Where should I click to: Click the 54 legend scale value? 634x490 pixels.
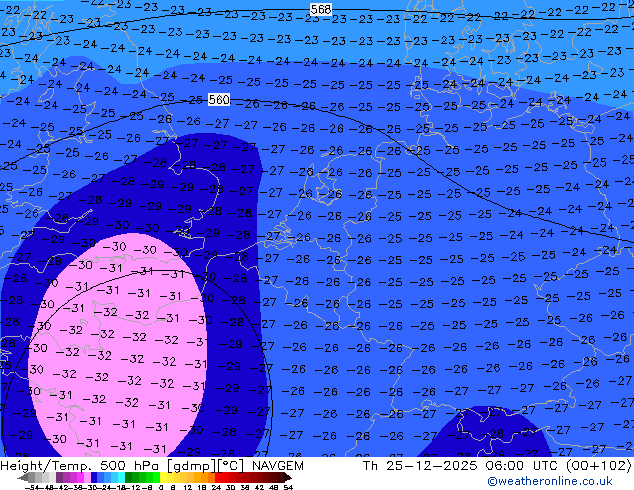(x=288, y=488)
